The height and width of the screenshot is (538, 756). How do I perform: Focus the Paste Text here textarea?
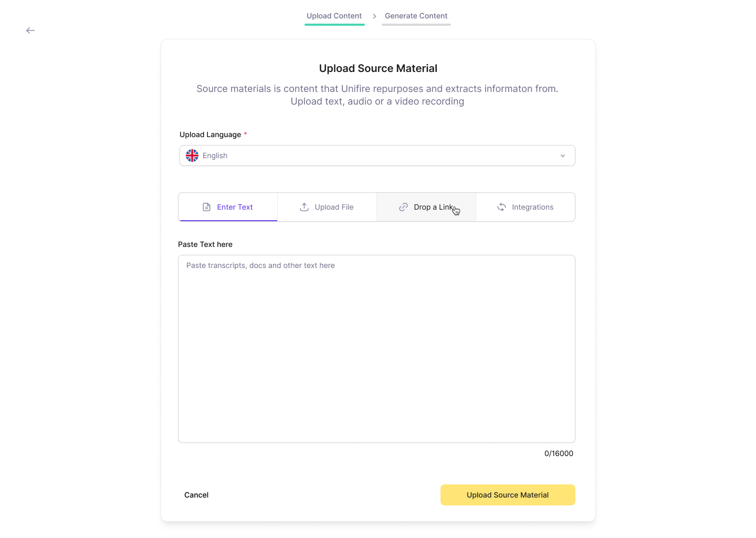pos(376,349)
